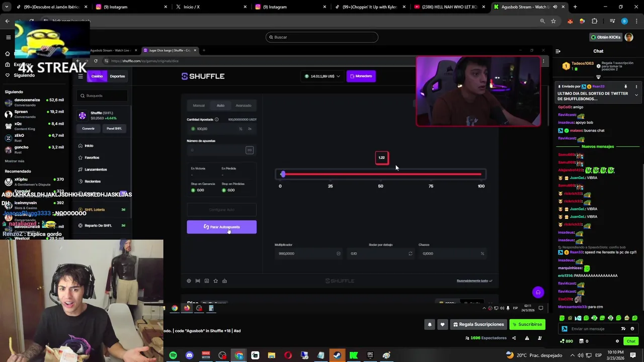
Task: Open the Kick sidebar hamburger menu
Action: (x=9, y=37)
